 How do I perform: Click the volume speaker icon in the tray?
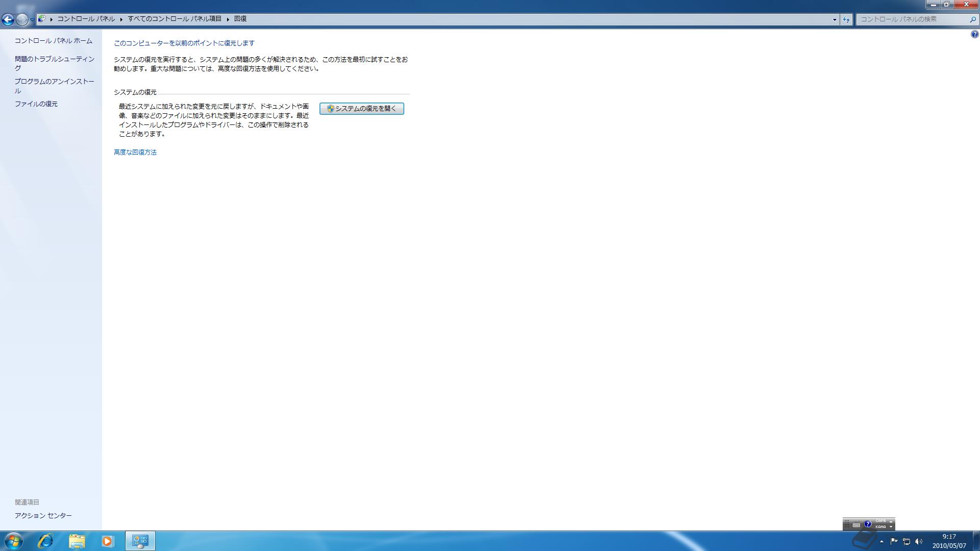pyautogui.click(x=919, y=541)
